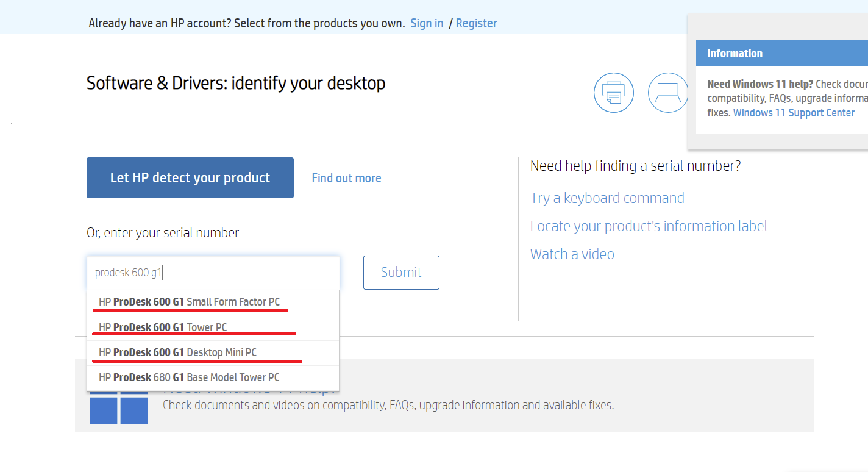Click the Submit button
This screenshot has width=868, height=472.
point(401,273)
